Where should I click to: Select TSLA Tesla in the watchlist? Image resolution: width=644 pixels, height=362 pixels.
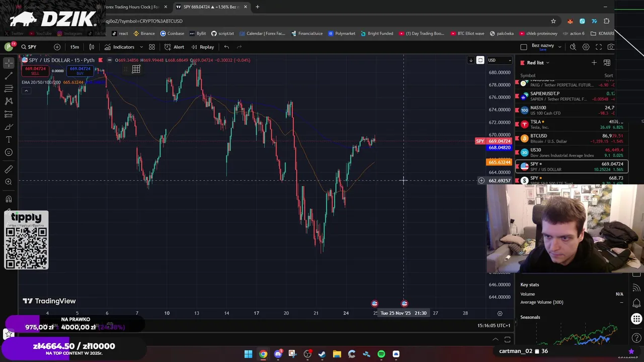point(571,124)
